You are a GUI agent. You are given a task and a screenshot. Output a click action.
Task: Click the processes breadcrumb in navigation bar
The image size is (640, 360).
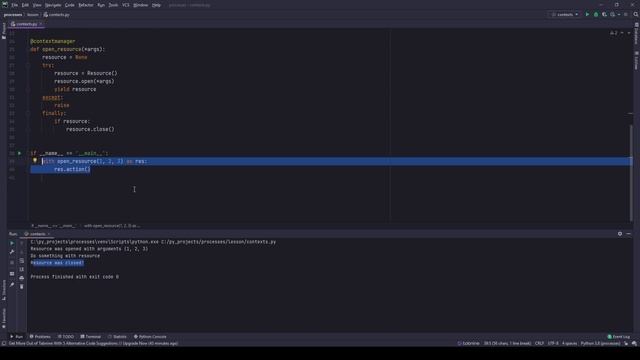pyautogui.click(x=13, y=15)
